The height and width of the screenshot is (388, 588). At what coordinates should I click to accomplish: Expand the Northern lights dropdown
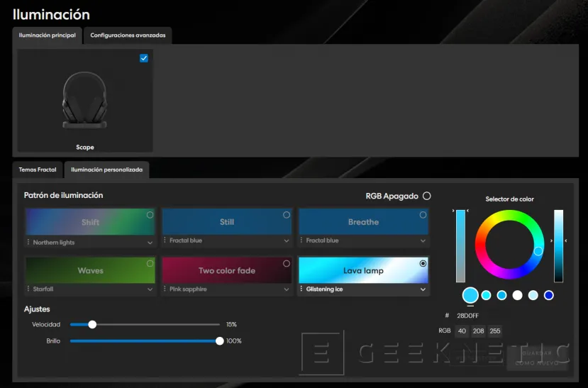pyautogui.click(x=150, y=243)
